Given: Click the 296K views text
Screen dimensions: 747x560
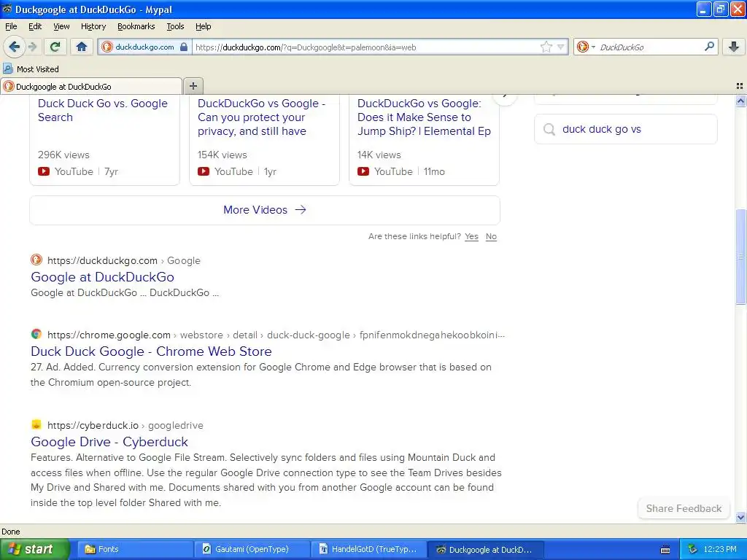Looking at the screenshot, I should point(63,155).
